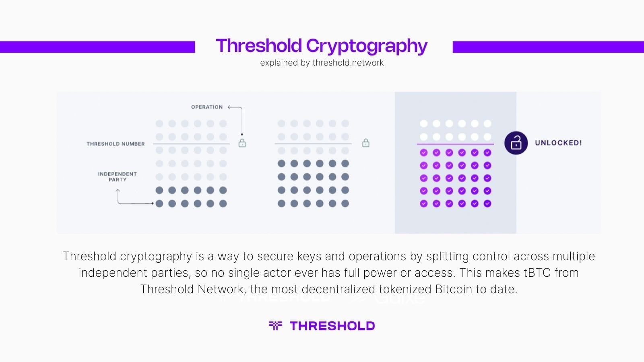Click the description paragraph about threshold cryptography

328,273
